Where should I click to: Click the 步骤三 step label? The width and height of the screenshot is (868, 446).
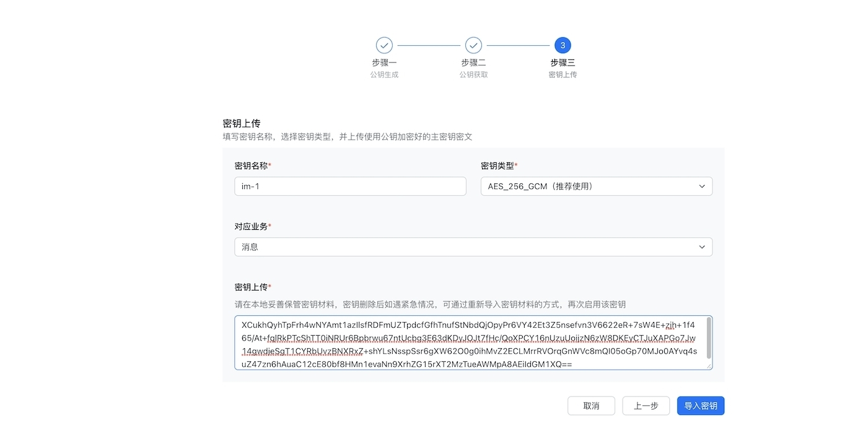[x=563, y=63]
